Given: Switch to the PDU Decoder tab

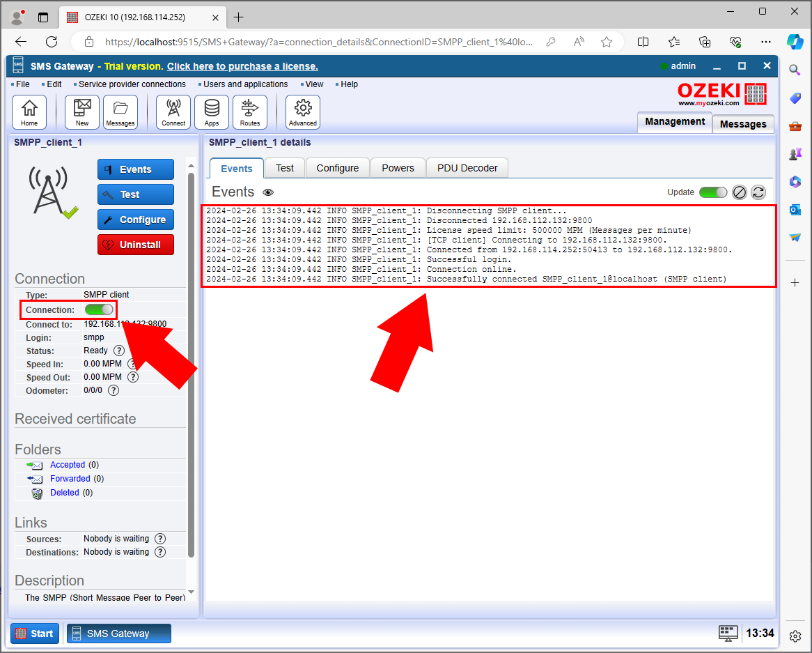Looking at the screenshot, I should pyautogui.click(x=467, y=168).
